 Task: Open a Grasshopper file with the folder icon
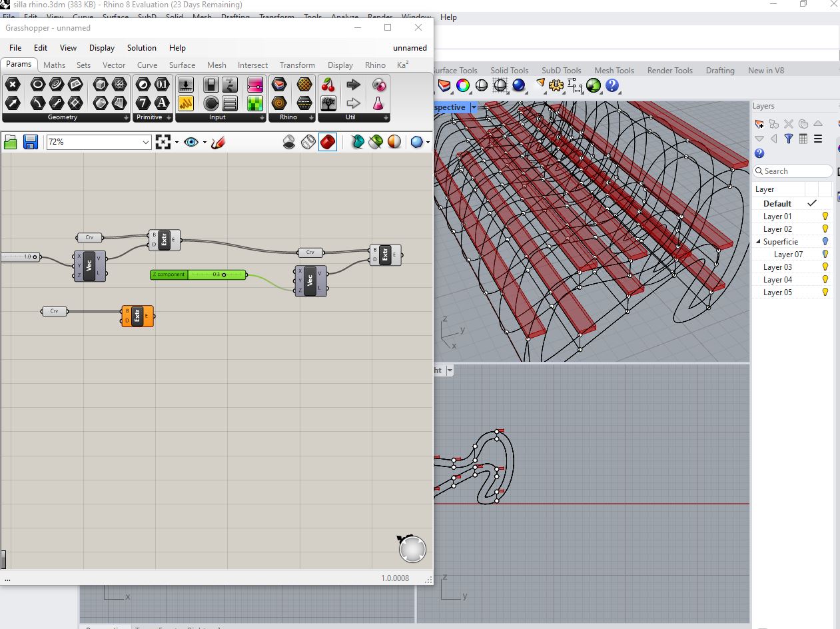(10, 142)
